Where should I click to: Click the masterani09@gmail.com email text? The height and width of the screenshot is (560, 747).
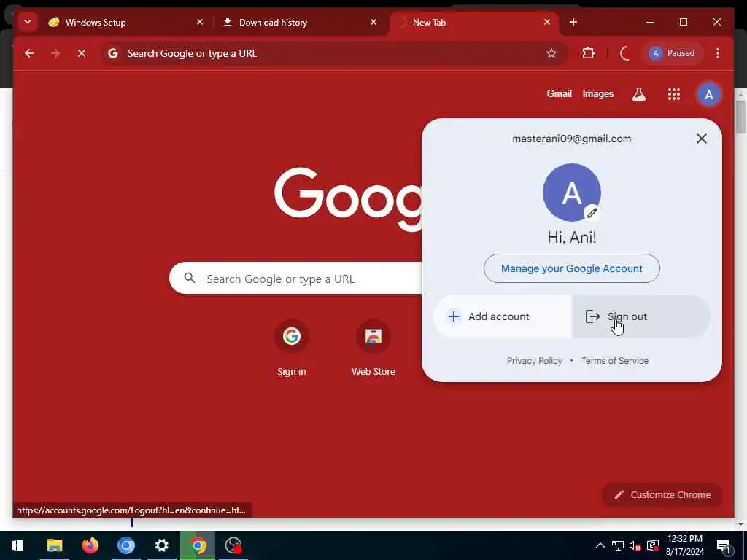pos(572,139)
